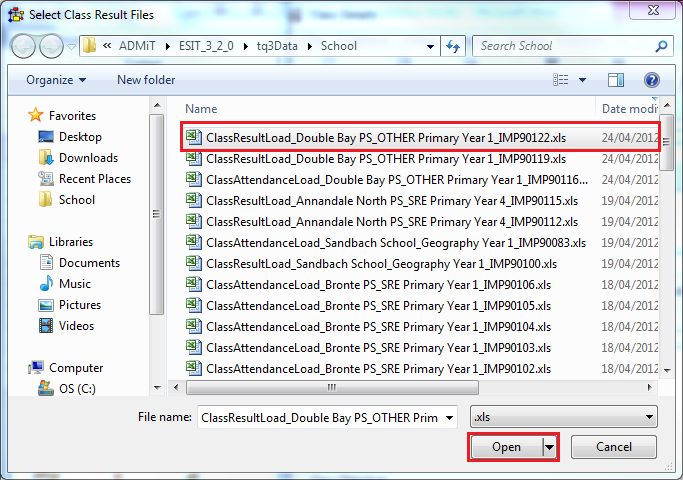Select the Videos library icon
This screenshot has height=480, width=683.
click(46, 326)
